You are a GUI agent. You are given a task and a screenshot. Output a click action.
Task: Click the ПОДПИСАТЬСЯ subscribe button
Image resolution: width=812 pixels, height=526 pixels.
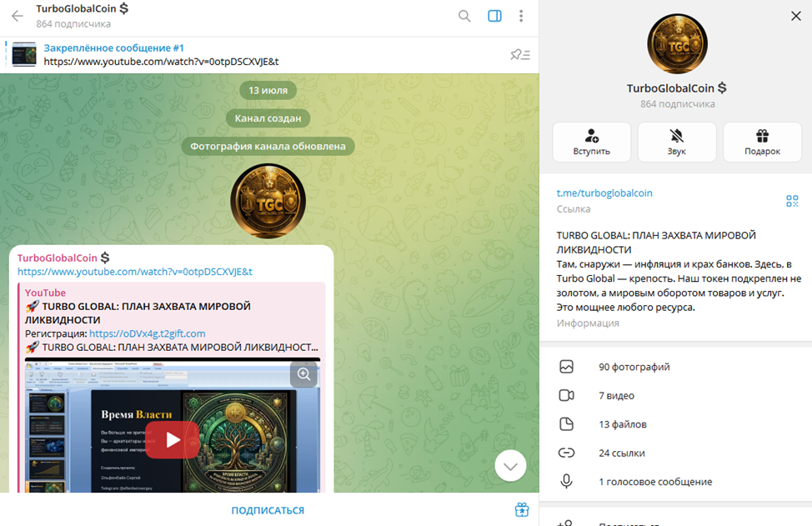pos(268,510)
